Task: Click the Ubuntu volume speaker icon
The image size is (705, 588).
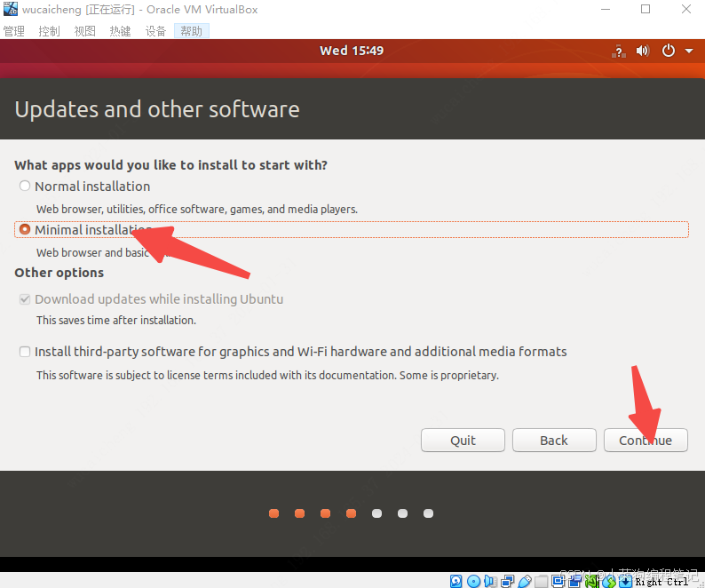Action: point(643,51)
